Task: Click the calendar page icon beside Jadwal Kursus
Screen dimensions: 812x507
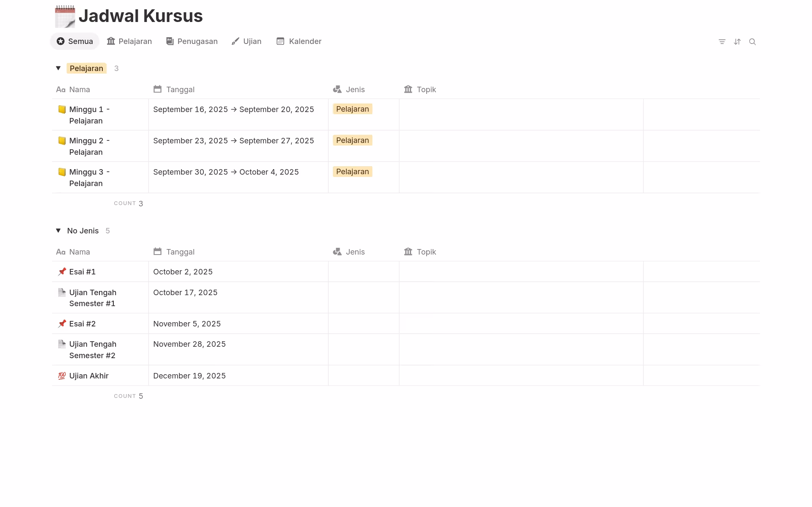Action: coord(65,16)
